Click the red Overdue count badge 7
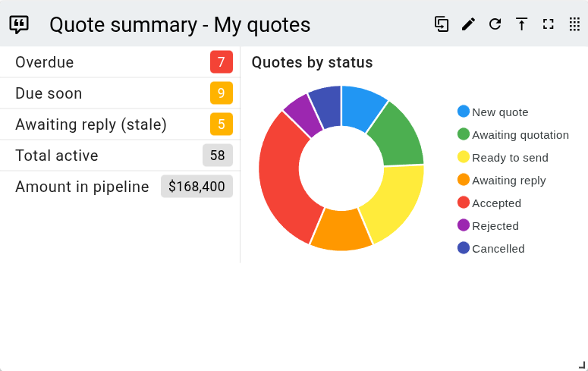Image resolution: width=588 pixels, height=371 pixels. tap(222, 62)
